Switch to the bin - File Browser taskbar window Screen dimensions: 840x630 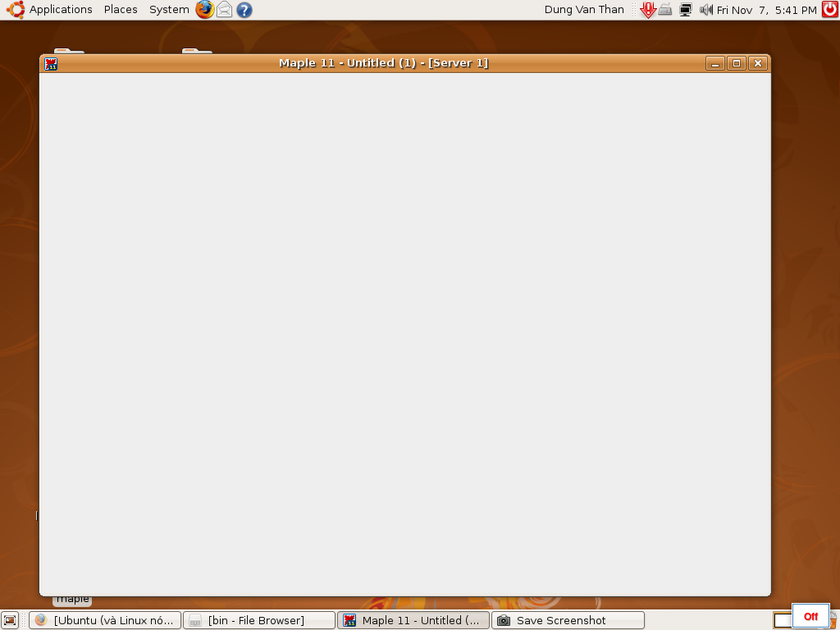point(259,620)
